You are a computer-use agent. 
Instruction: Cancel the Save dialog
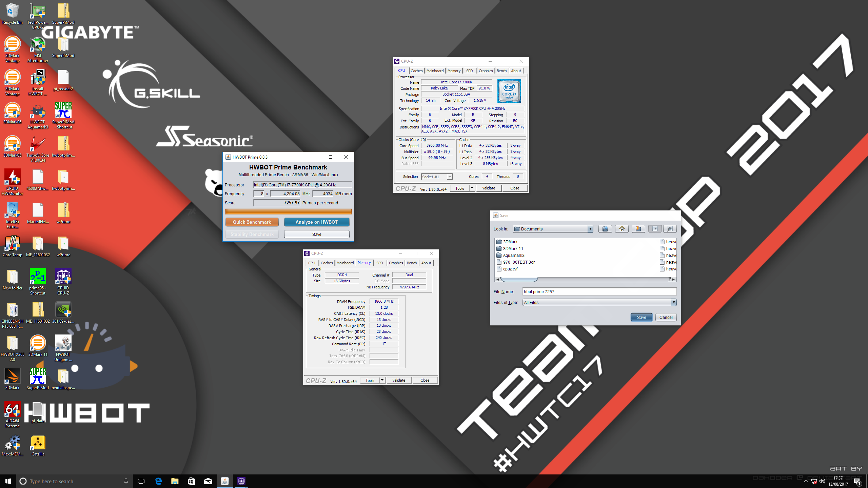[666, 317]
